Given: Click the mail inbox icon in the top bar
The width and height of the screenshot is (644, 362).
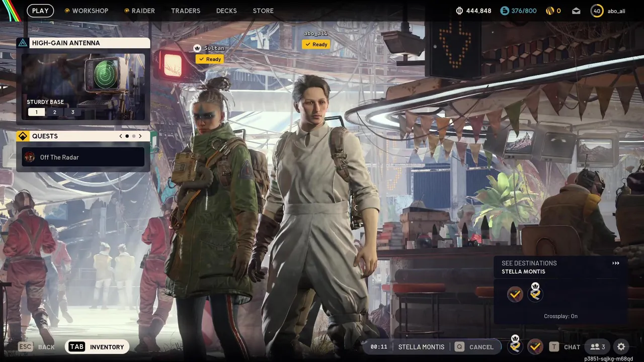Looking at the screenshot, I should point(576,11).
